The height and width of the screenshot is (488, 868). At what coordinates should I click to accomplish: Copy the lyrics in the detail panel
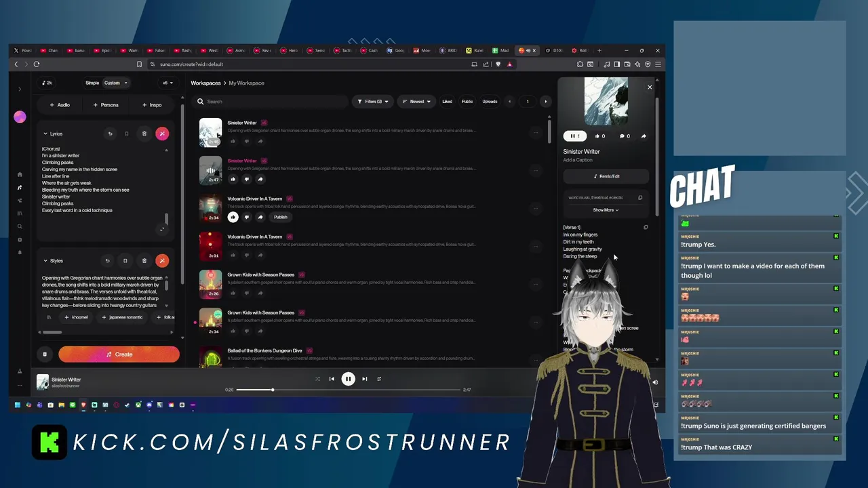[646, 227]
